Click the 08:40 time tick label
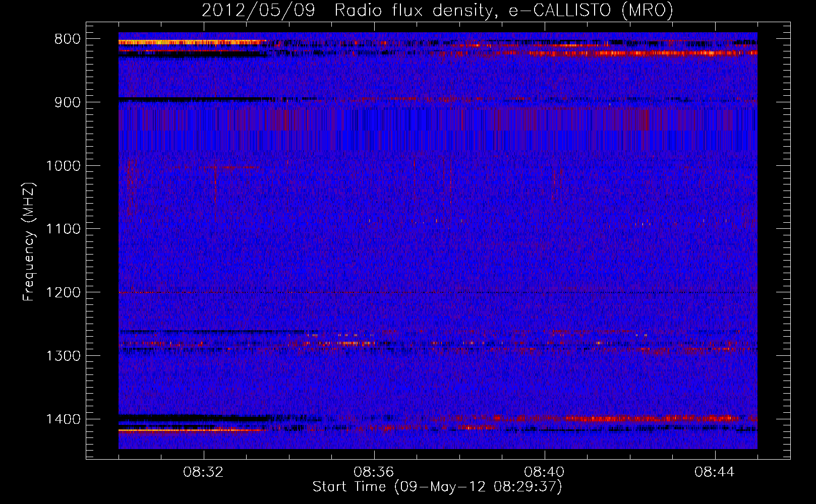The image size is (816, 504). coord(544,472)
